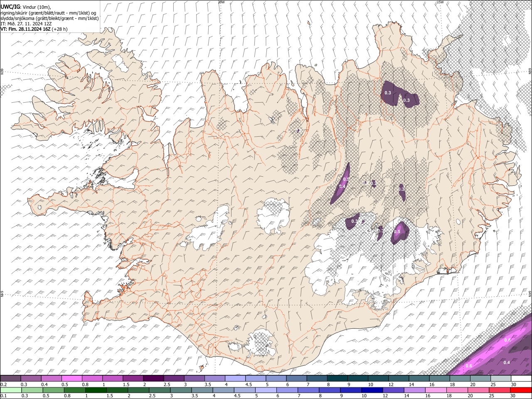Screen dimensions: 532x399
Task: Click the '15W' longitude label at top
Action: tap(440, 2)
